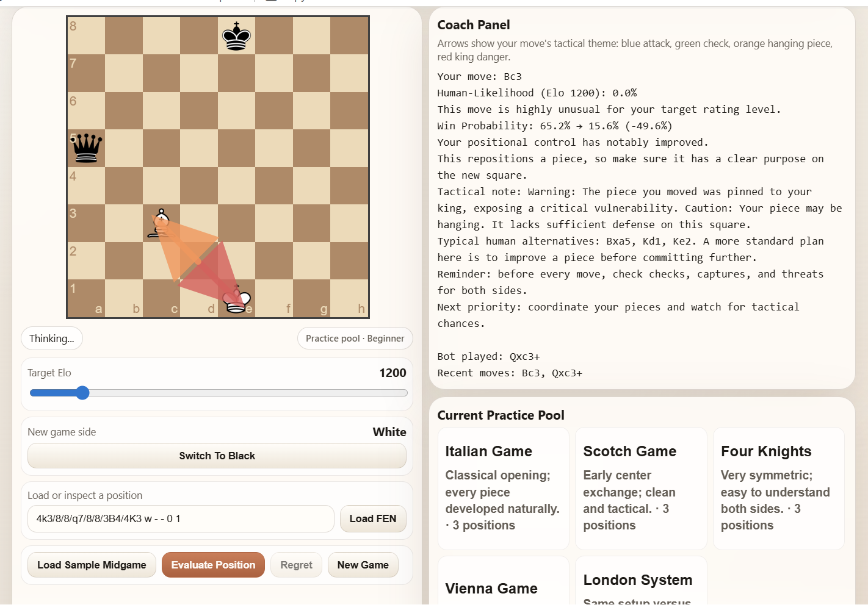Click the h8 corner square of the board
This screenshot has width=868, height=613.
[x=350, y=36]
